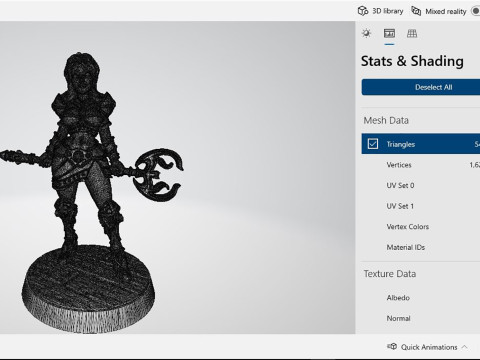Open the Environment & Lighting tab
The image size is (480, 360).
(x=366, y=33)
